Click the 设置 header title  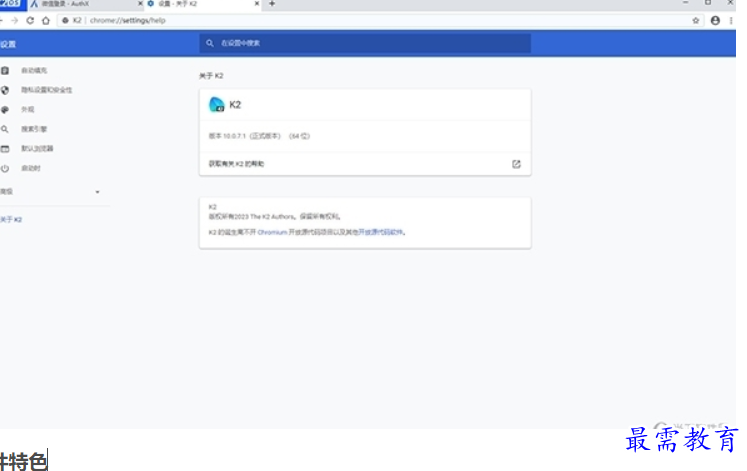pyautogui.click(x=8, y=44)
